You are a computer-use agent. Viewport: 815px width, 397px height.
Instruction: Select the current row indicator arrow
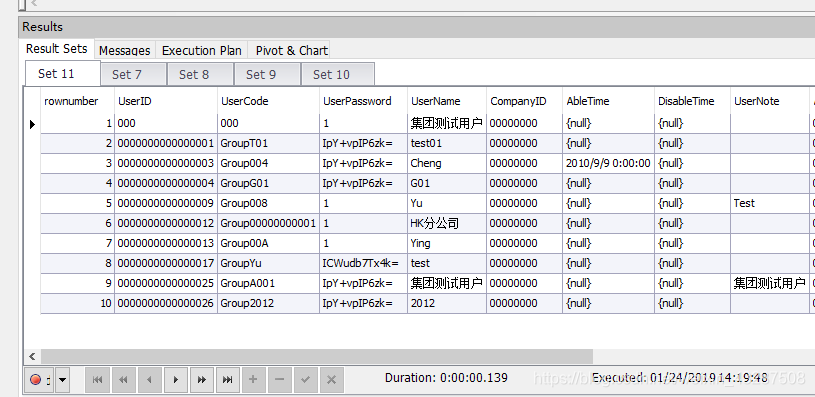[x=32, y=124]
